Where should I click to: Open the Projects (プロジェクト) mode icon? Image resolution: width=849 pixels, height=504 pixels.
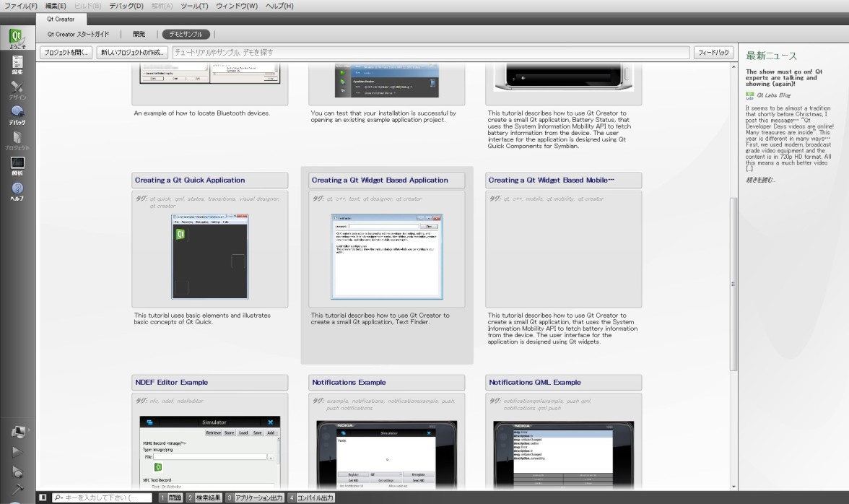click(x=17, y=140)
